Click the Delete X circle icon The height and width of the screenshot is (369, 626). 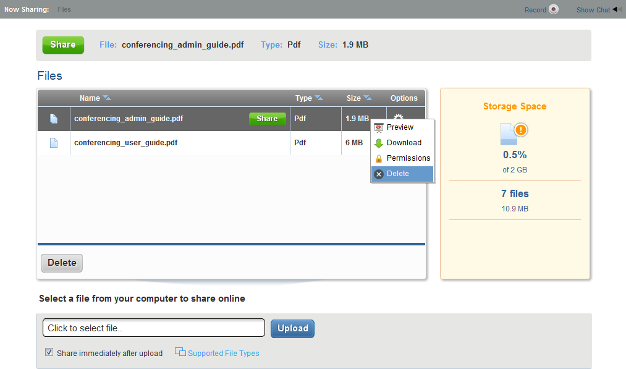point(379,174)
